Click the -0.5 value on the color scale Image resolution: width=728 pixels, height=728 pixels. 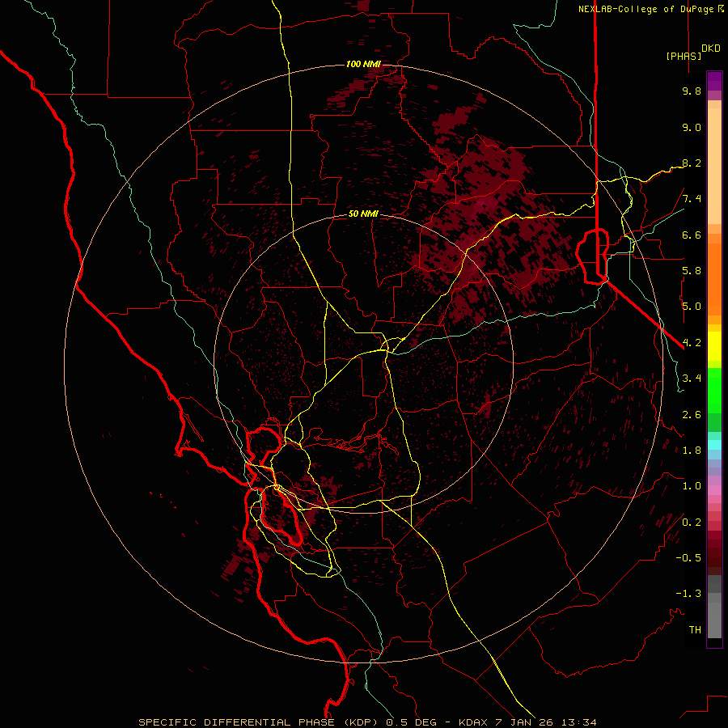click(688, 557)
